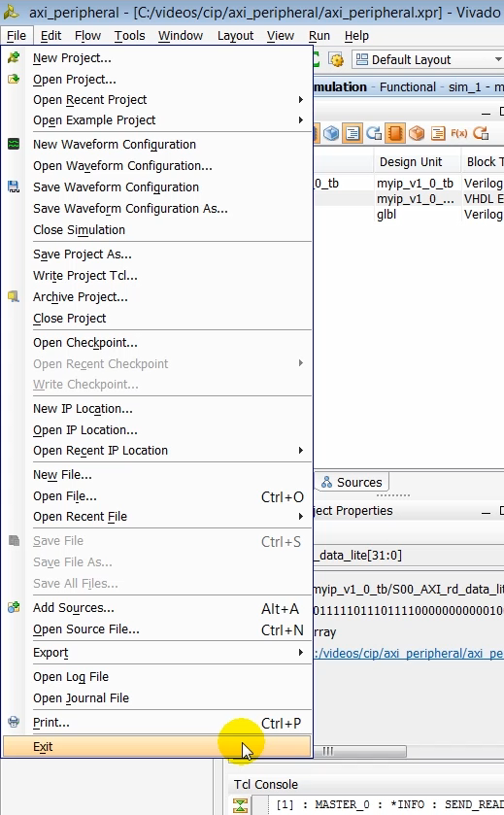Click the New Project wizard icon
Image resolution: width=504 pixels, height=815 pixels.
14,57
